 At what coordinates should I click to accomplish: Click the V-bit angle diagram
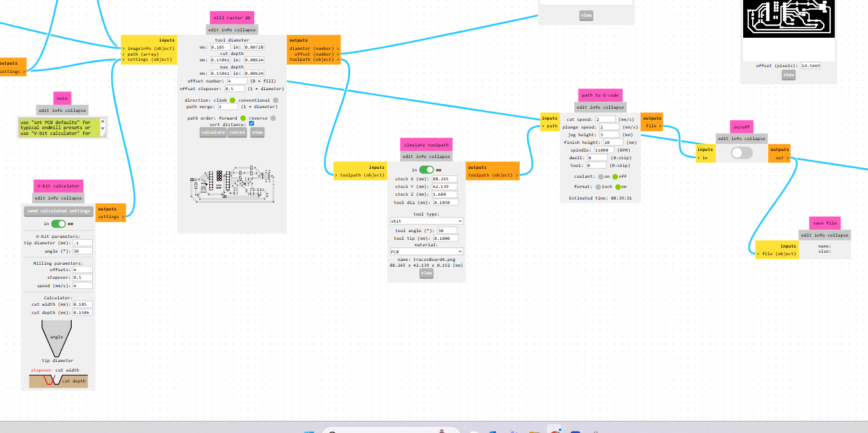(x=58, y=339)
